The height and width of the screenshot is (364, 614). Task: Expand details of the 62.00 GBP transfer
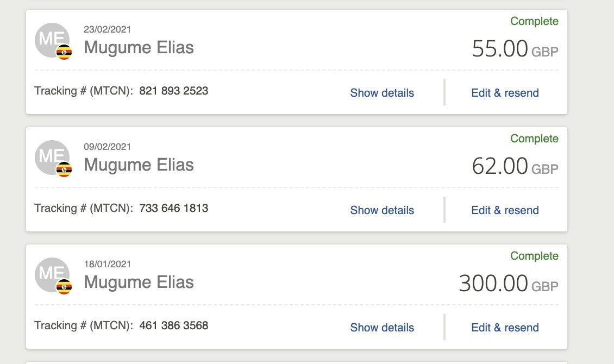[x=382, y=210]
